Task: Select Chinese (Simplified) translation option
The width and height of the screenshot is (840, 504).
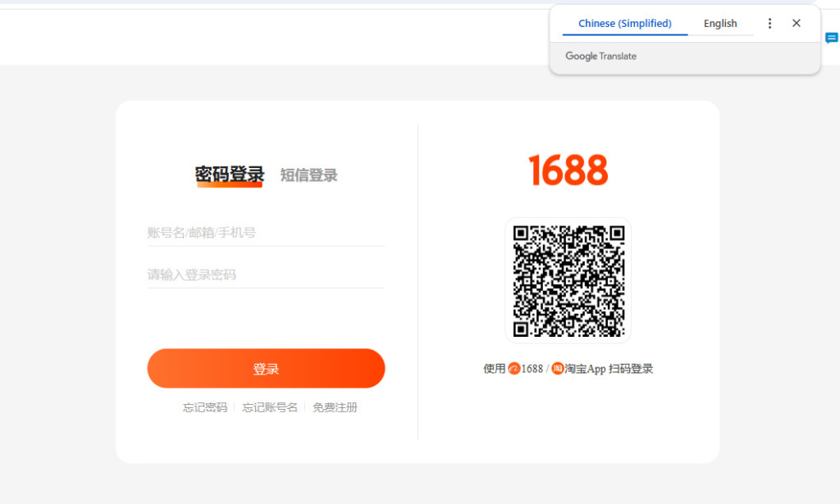Action: coord(623,23)
